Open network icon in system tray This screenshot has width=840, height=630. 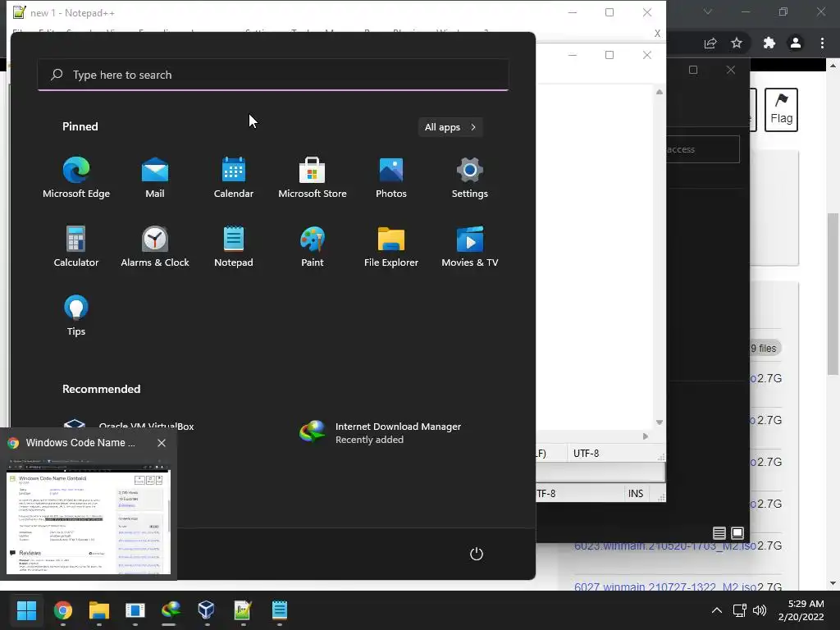coord(740,610)
